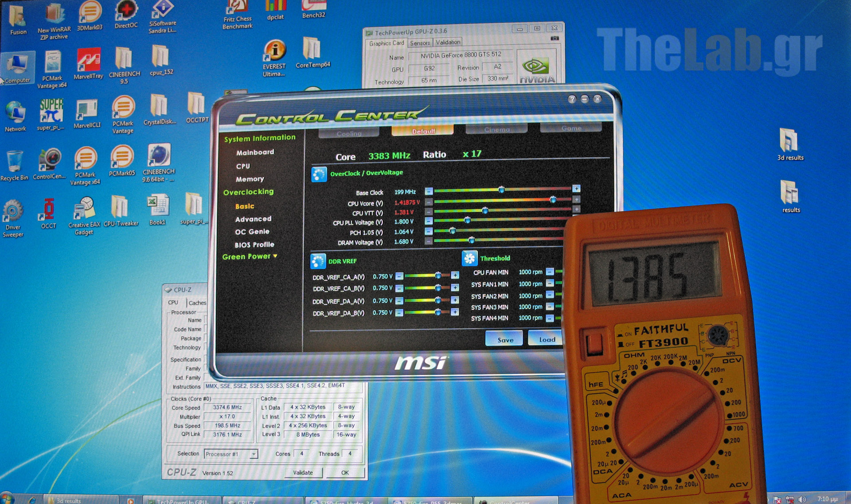Viewport: 851px width, 504px height.
Task: Select Mainboard under System Information
Action: pos(255,152)
